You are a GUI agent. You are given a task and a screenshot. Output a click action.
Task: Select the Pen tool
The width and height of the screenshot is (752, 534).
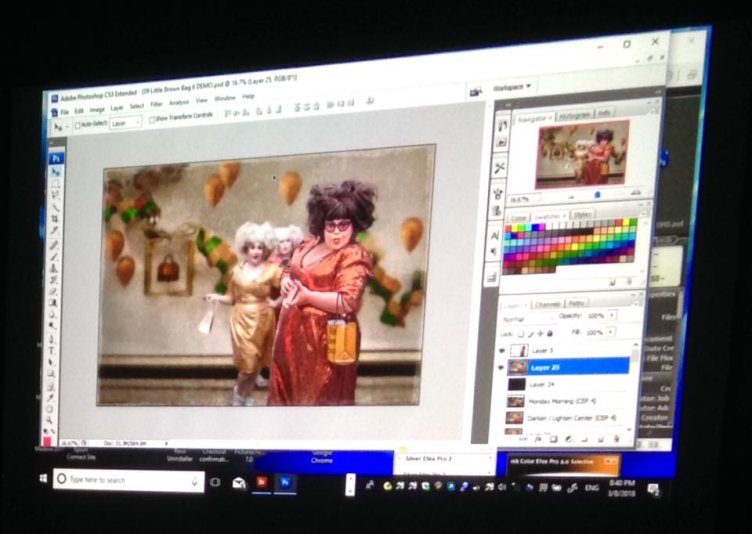tap(52, 339)
